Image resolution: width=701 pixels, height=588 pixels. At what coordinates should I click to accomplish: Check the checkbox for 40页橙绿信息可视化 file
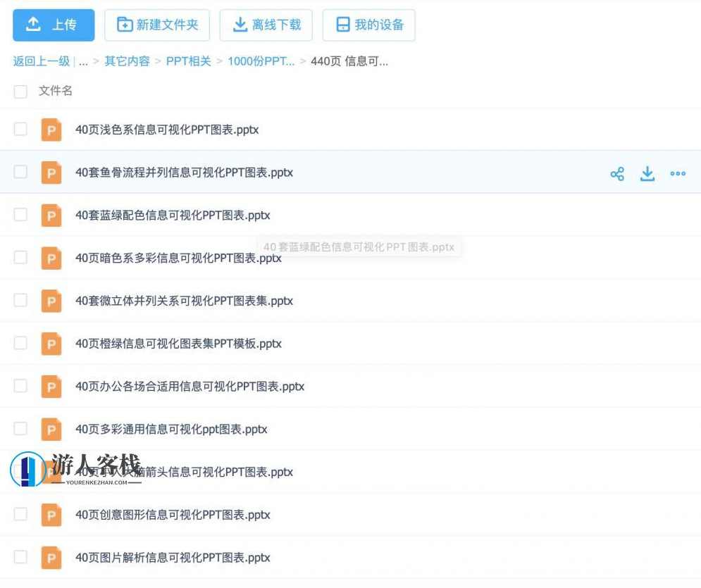tap(20, 344)
